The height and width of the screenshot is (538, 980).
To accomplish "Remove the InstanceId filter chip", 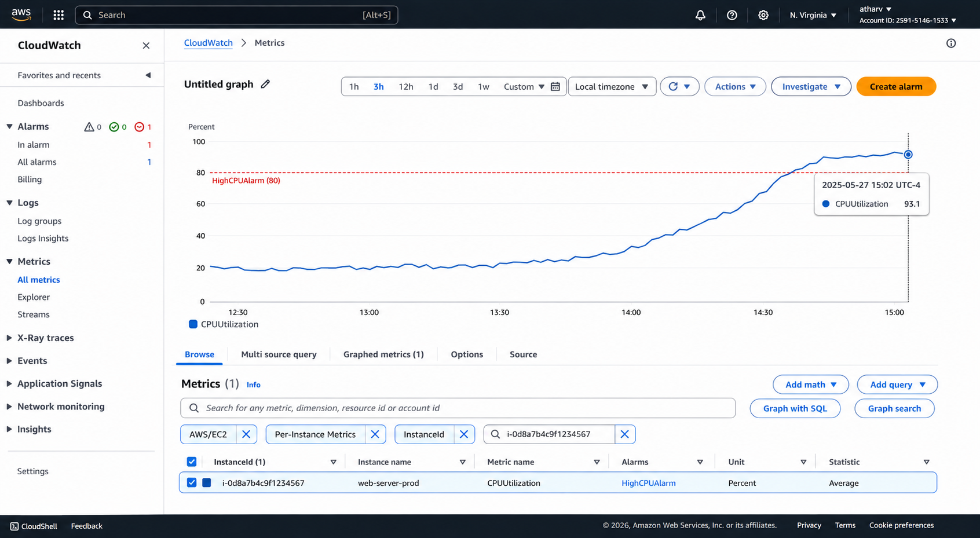I will [464, 434].
